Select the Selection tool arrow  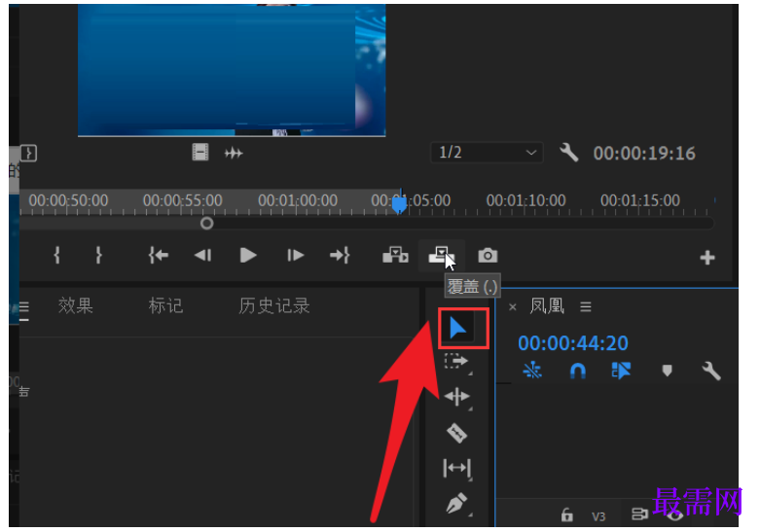tap(457, 328)
